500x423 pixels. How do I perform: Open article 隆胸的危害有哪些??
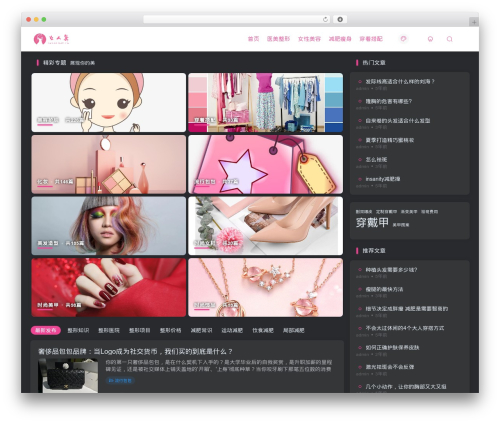coord(389,101)
